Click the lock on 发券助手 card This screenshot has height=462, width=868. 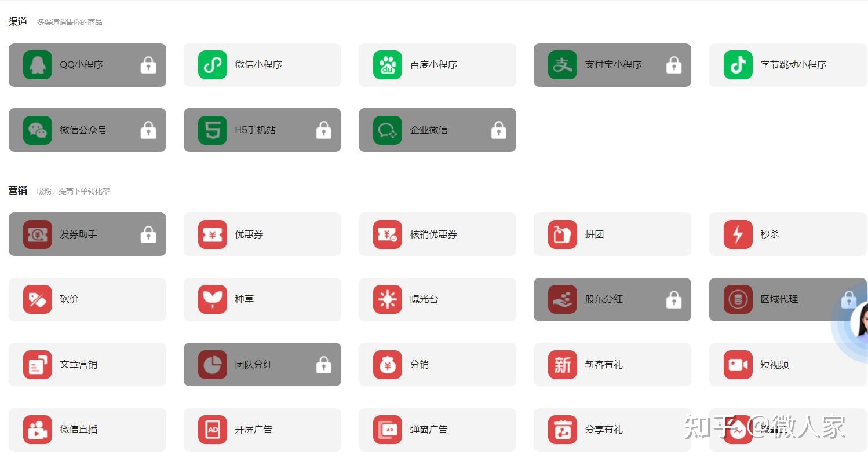(x=148, y=234)
